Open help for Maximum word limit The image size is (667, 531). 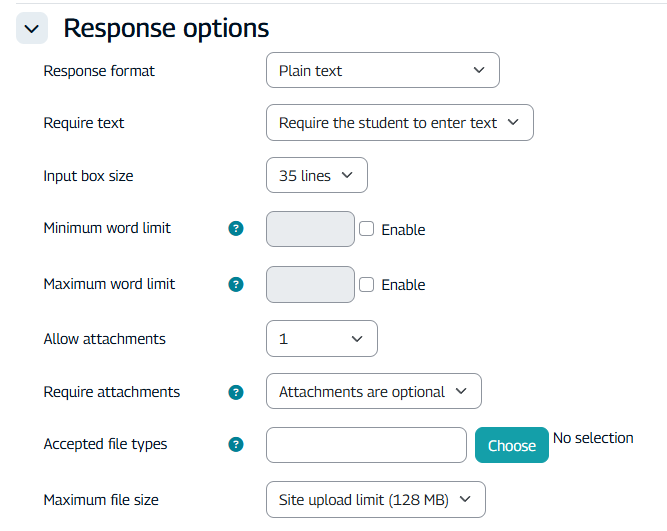click(236, 284)
